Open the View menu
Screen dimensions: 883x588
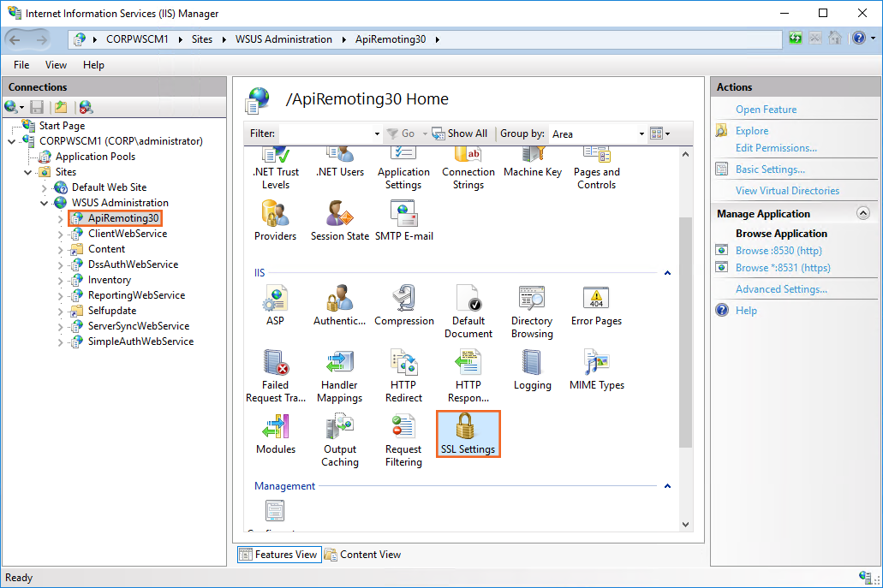pyautogui.click(x=56, y=65)
